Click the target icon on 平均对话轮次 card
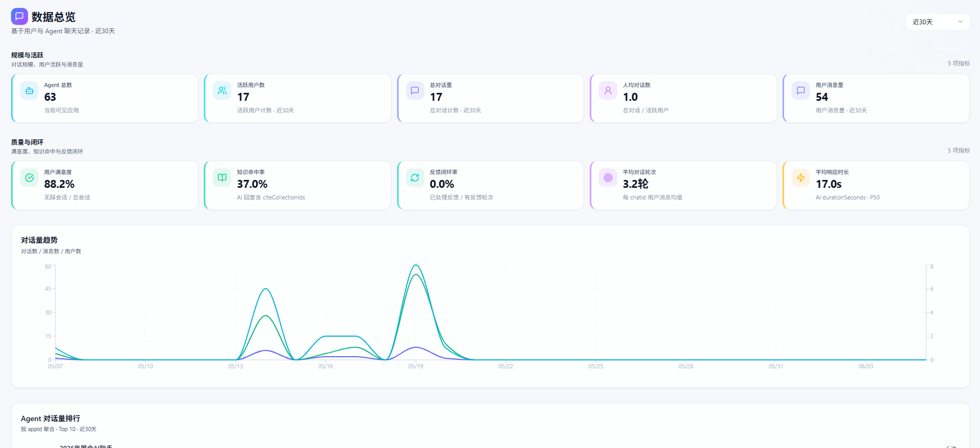This screenshot has width=980, height=448. coord(608,178)
